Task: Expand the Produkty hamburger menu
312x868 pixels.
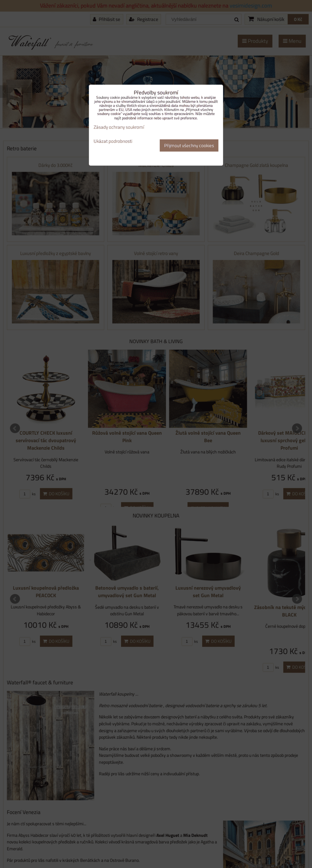Action: [255, 41]
